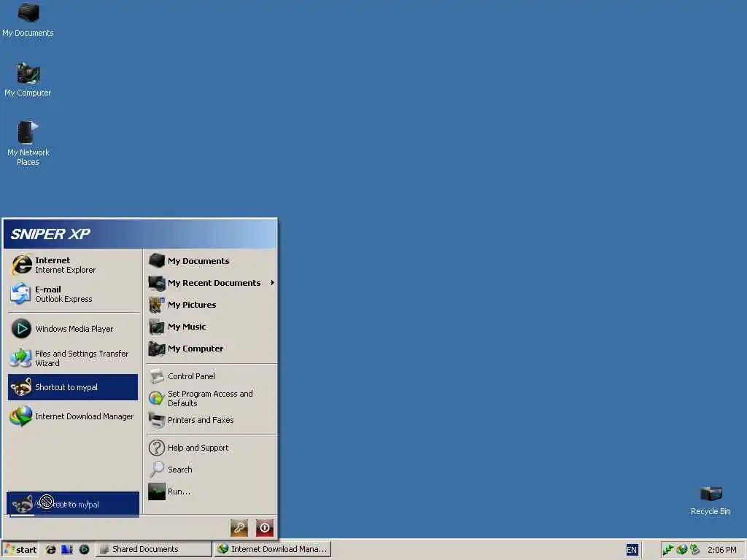Click the Search magnifier icon
The width and height of the screenshot is (747, 560).
click(x=157, y=470)
